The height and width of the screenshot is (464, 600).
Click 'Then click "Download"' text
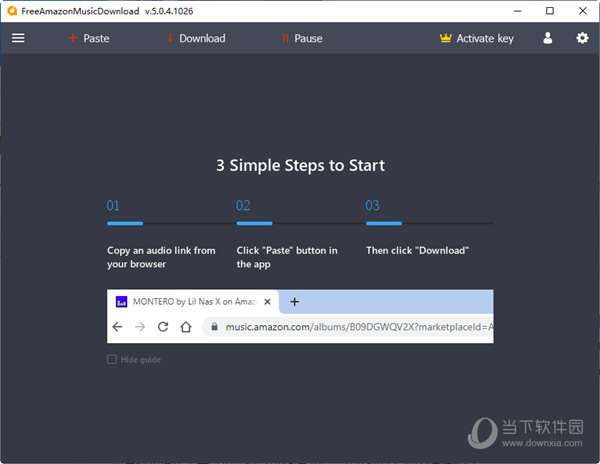pyautogui.click(x=417, y=251)
